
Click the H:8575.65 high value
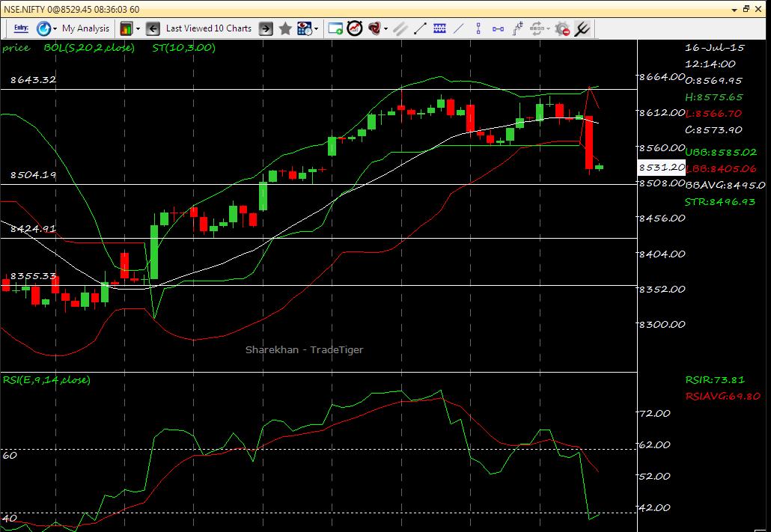[x=714, y=97]
